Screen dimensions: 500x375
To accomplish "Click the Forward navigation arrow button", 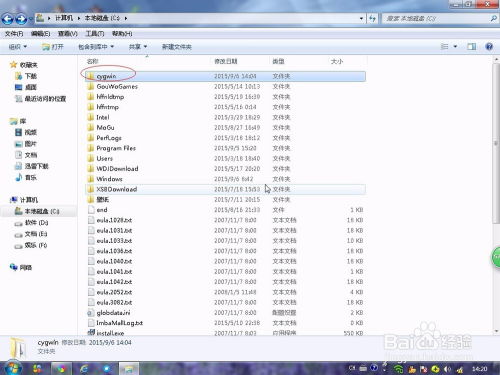I will 21,19.
